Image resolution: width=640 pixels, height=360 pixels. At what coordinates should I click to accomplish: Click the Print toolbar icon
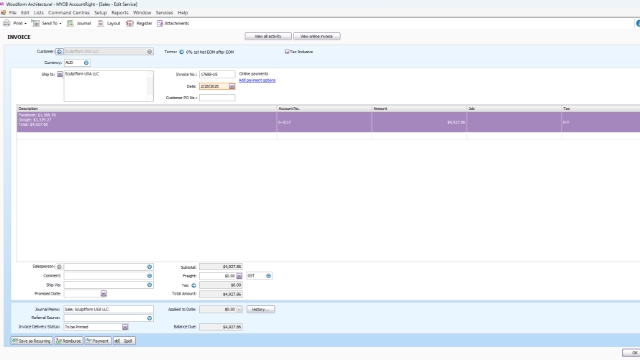tap(7, 23)
